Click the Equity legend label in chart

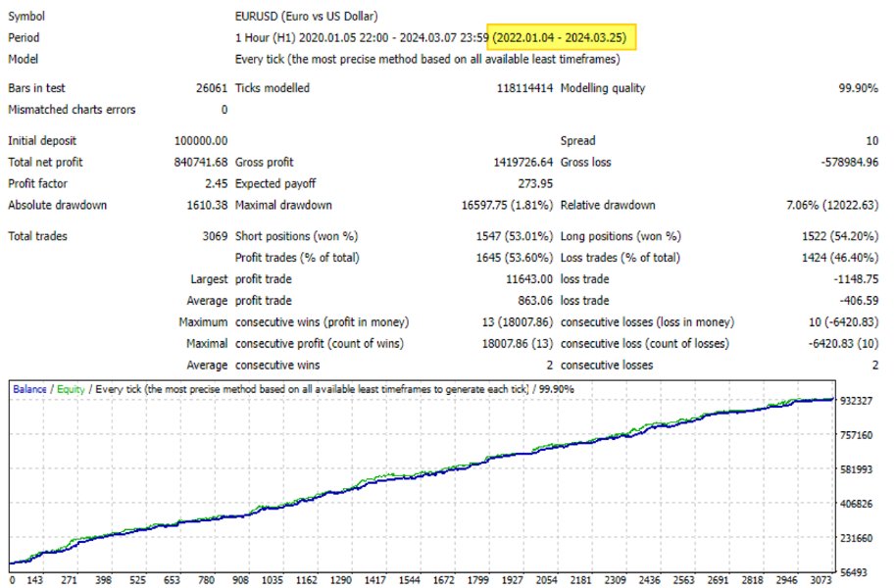click(70, 389)
